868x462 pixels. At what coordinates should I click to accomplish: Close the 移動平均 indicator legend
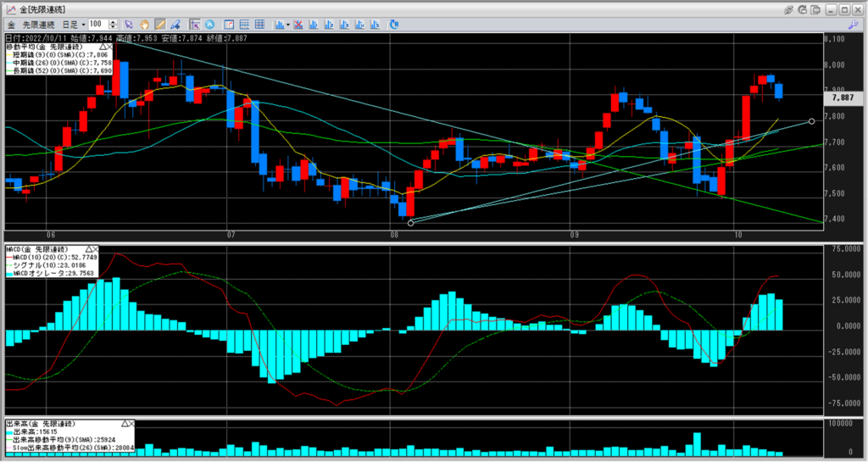[x=109, y=47]
